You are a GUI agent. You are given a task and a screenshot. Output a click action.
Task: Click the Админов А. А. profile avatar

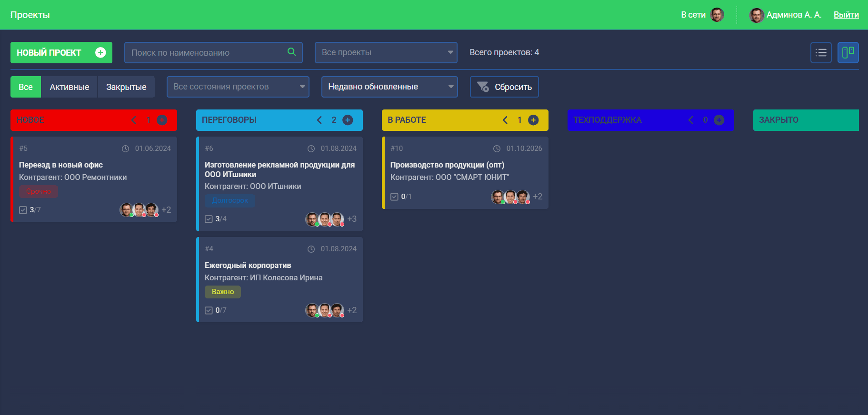[x=756, y=15]
